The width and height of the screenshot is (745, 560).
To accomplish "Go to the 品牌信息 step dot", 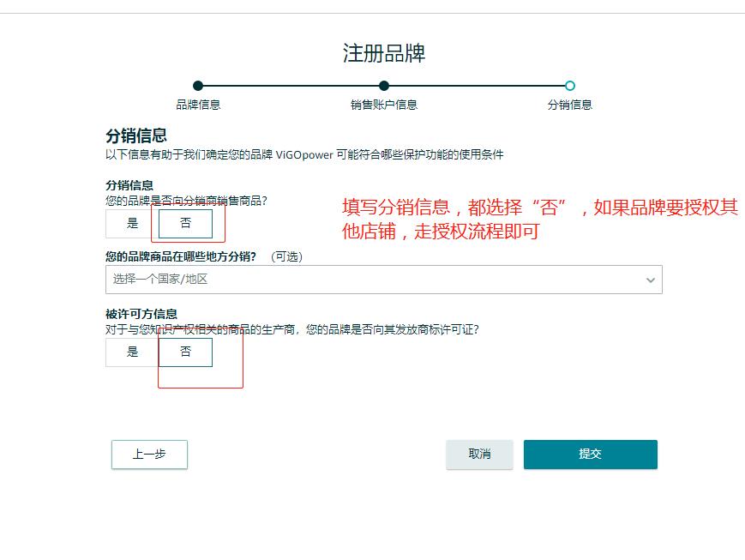I will click(198, 86).
